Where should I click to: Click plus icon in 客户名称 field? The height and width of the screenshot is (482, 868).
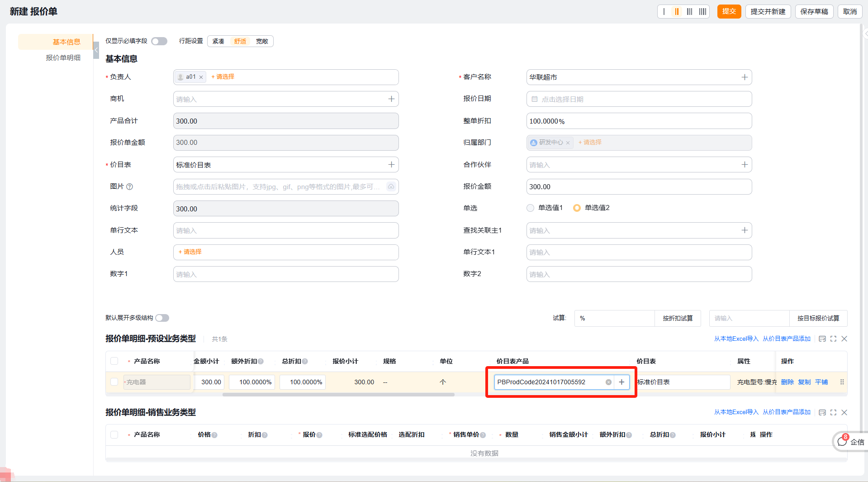pyautogui.click(x=745, y=77)
